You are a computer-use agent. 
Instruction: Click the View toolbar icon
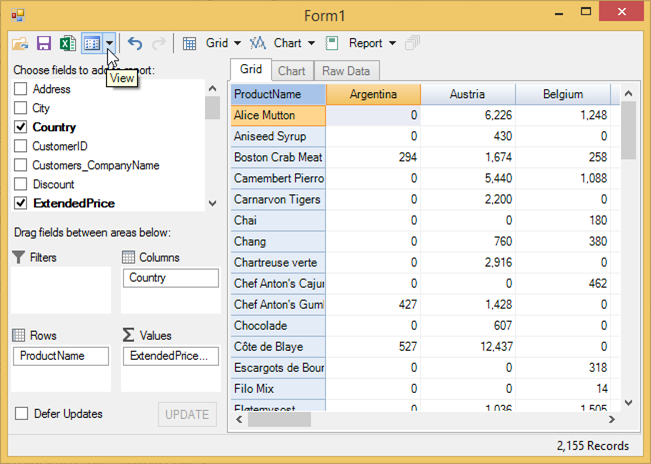click(92, 44)
